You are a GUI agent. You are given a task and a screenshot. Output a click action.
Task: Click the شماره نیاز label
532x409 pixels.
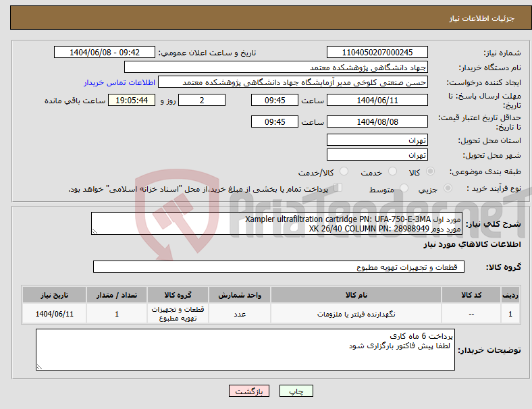pos(502,53)
